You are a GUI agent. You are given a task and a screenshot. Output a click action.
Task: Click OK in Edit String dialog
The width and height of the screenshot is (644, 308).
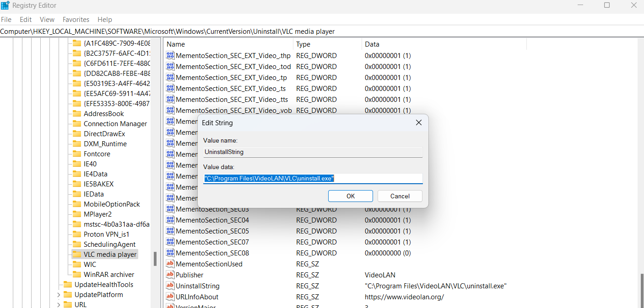coord(351,196)
